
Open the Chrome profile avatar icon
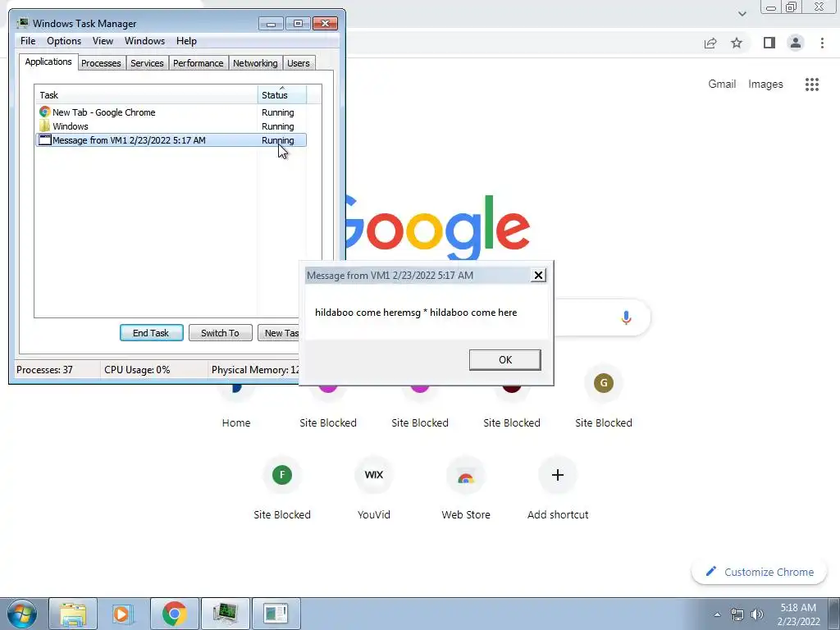796,43
